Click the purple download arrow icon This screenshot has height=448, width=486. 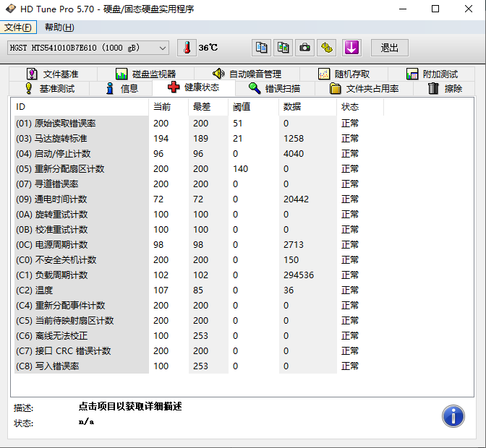[x=351, y=48]
